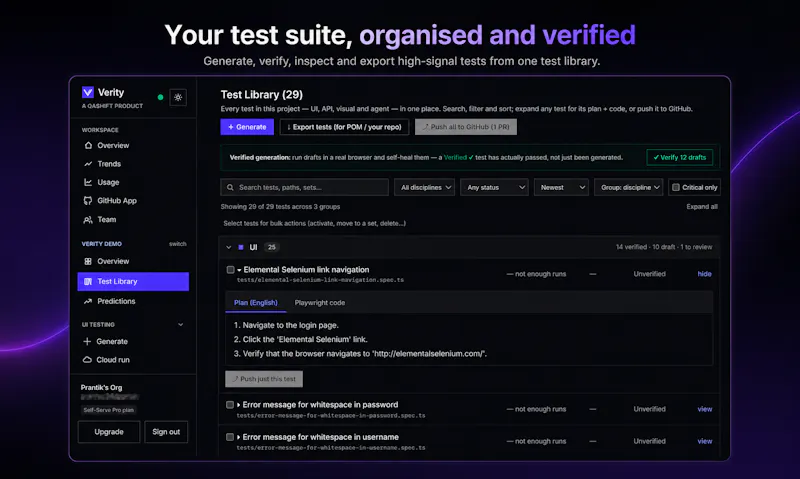Open Workspace Overview home icon
Viewport: 800px width, 479px height.
coord(88,145)
